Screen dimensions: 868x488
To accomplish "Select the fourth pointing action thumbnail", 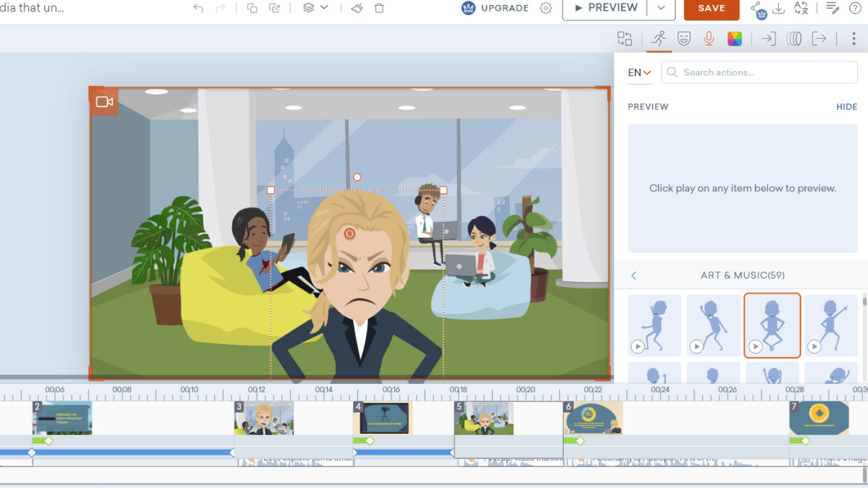I will (831, 325).
